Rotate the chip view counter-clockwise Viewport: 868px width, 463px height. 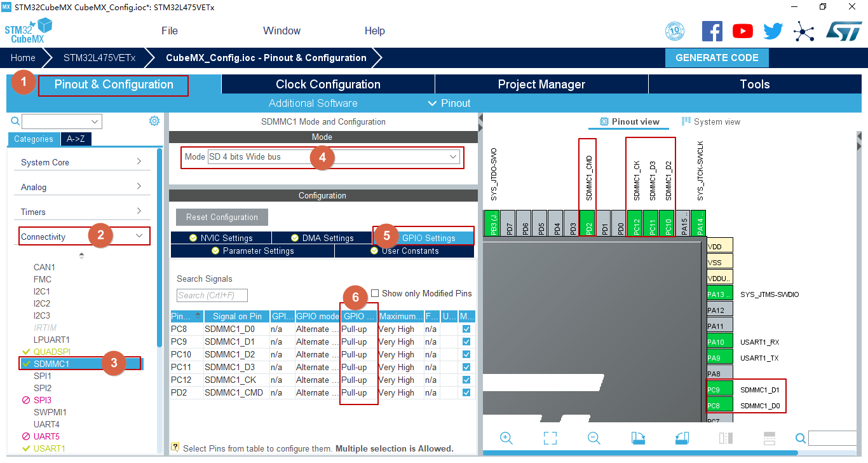pos(681,438)
